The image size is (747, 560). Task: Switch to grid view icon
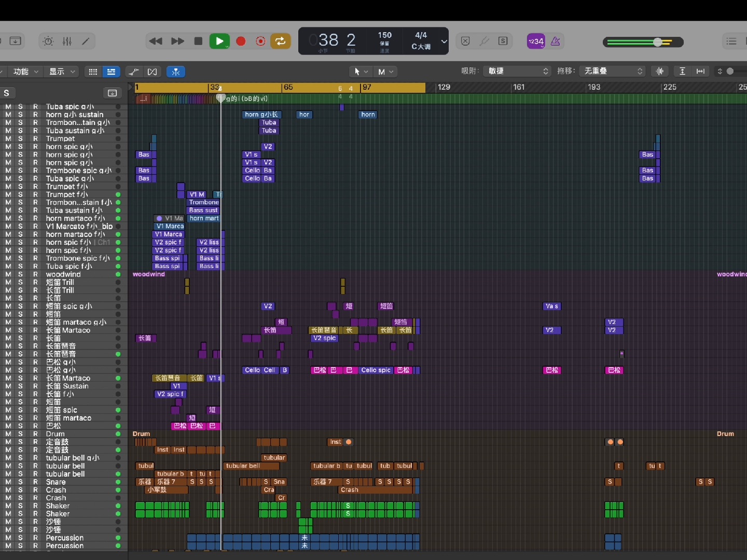(93, 72)
